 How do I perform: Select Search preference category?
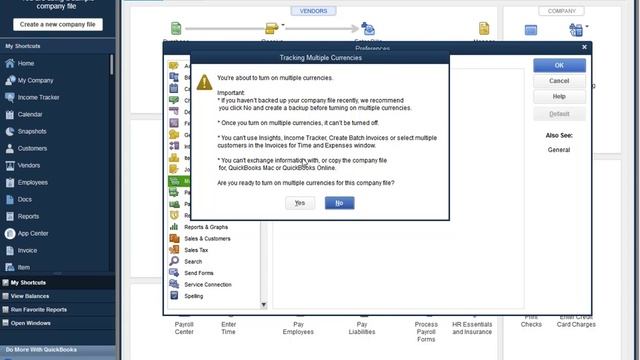pyautogui.click(x=193, y=261)
